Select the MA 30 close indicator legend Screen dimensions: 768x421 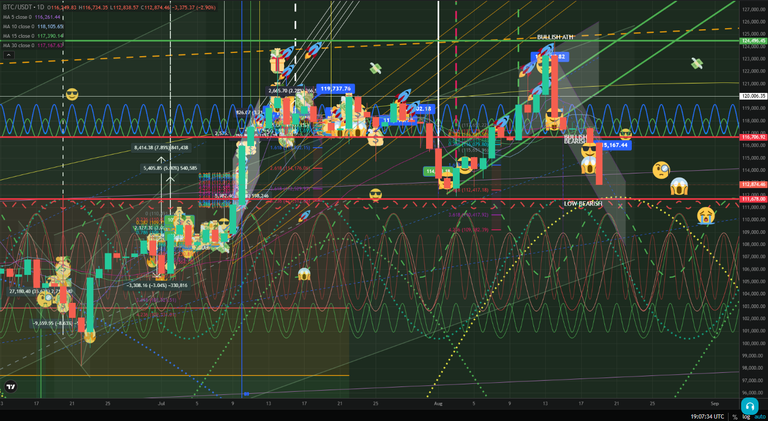(33, 46)
